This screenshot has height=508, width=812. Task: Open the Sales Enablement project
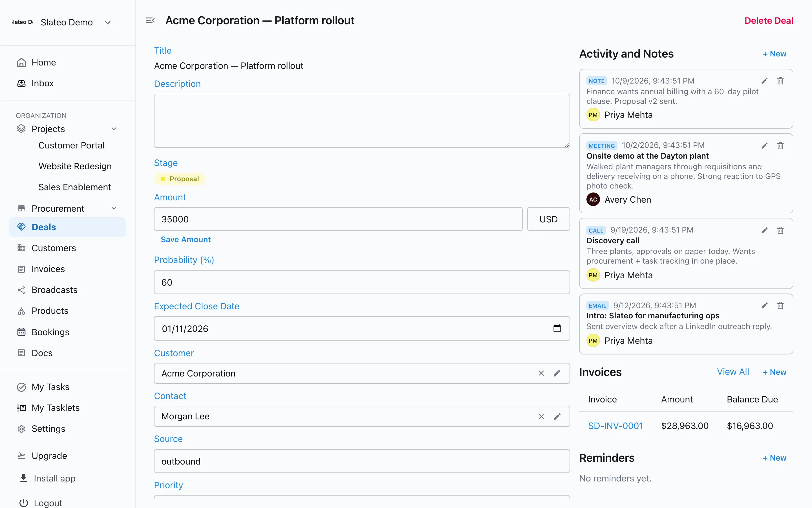(75, 187)
